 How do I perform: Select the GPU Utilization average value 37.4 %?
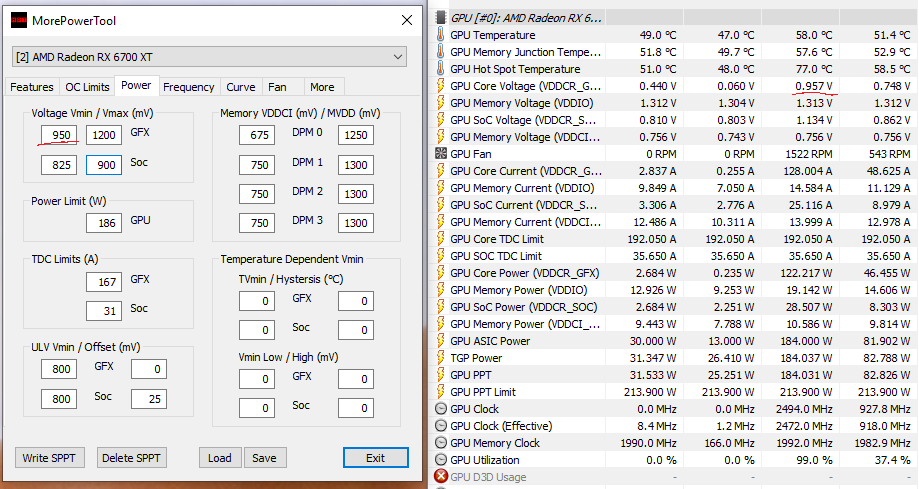[893, 460]
